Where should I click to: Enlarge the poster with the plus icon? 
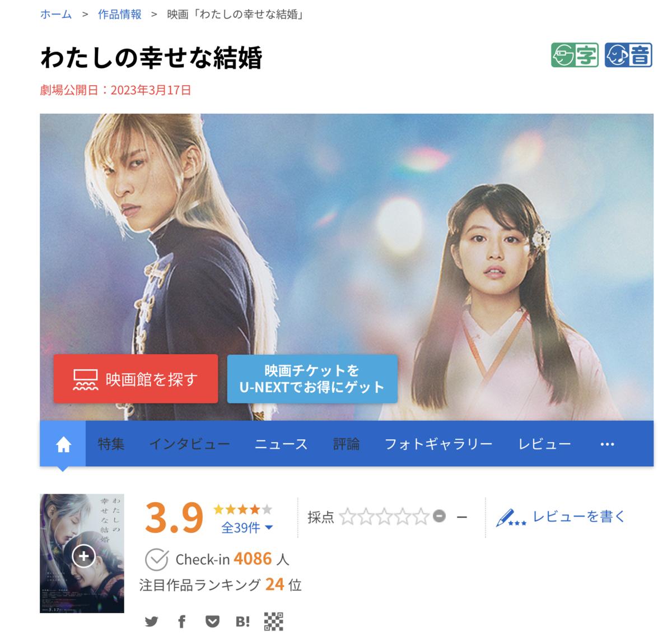click(x=83, y=556)
